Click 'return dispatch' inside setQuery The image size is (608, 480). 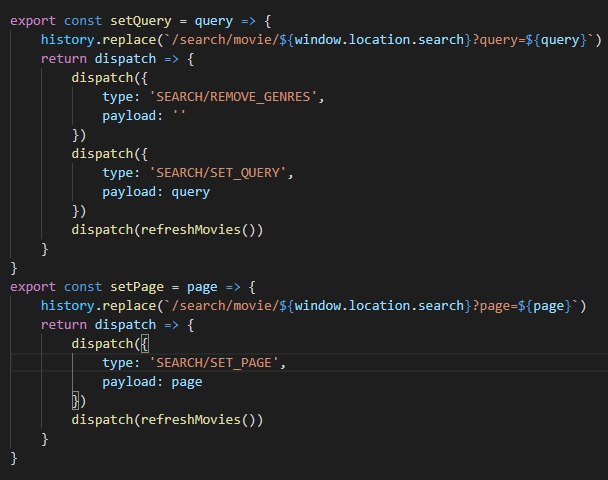(98, 59)
